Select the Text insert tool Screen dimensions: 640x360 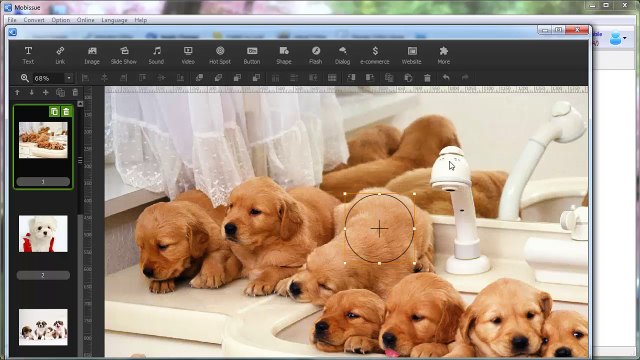point(28,55)
